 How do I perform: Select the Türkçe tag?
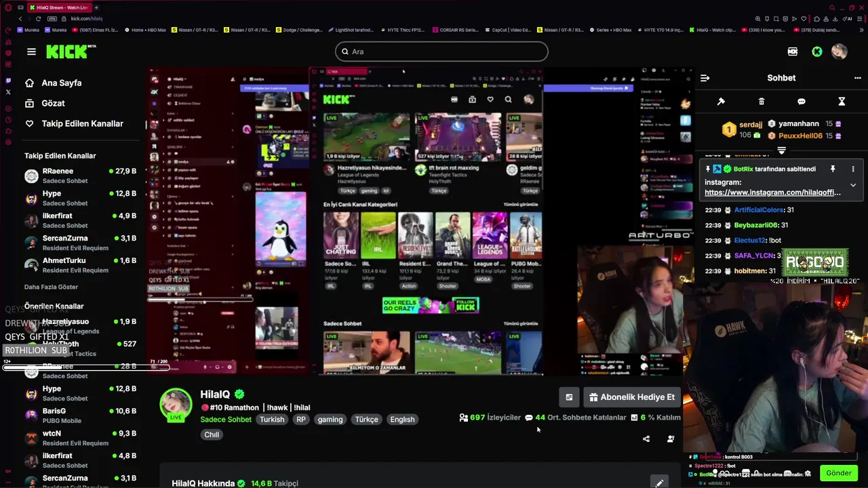tap(367, 420)
